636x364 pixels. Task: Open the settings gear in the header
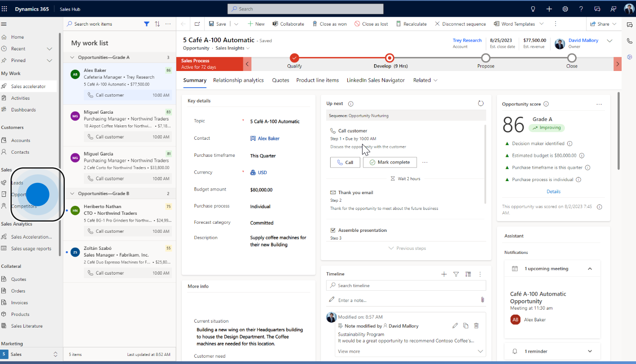(x=565, y=9)
